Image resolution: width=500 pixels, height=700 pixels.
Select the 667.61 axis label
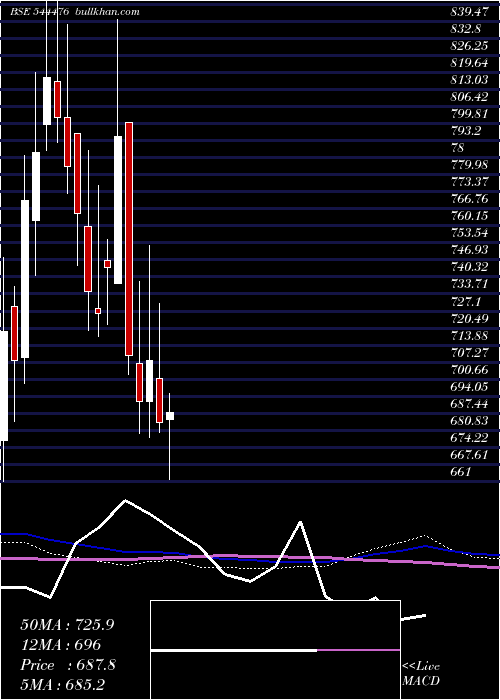(470, 454)
